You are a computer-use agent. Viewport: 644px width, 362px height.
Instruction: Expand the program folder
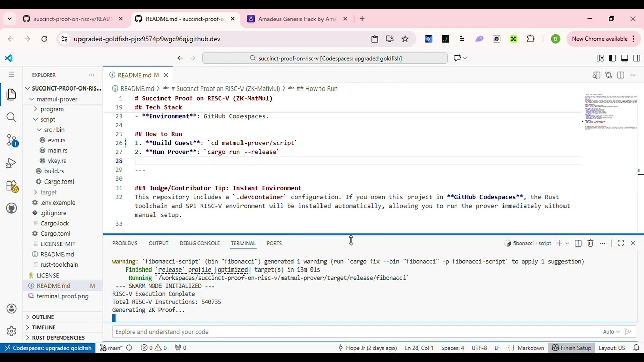click(x=52, y=109)
